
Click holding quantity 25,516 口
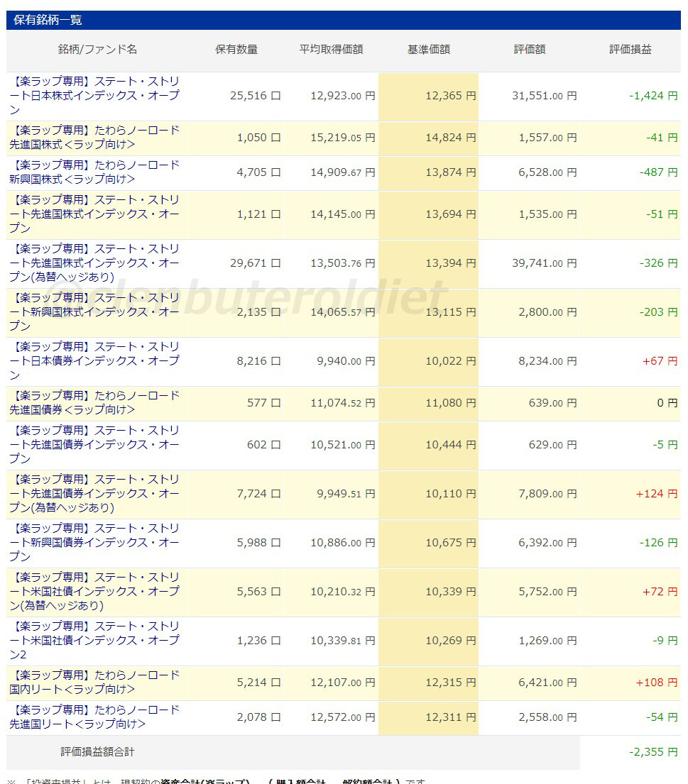click(x=255, y=96)
